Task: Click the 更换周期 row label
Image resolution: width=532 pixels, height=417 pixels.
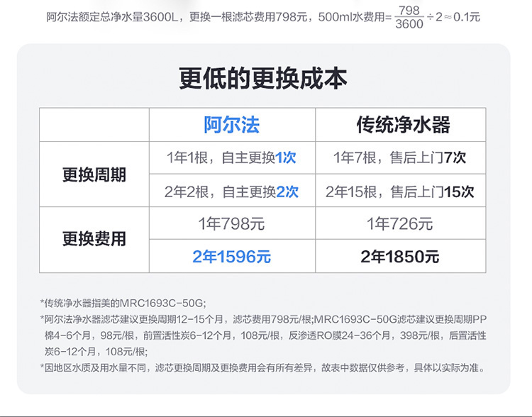Action: 94,174
